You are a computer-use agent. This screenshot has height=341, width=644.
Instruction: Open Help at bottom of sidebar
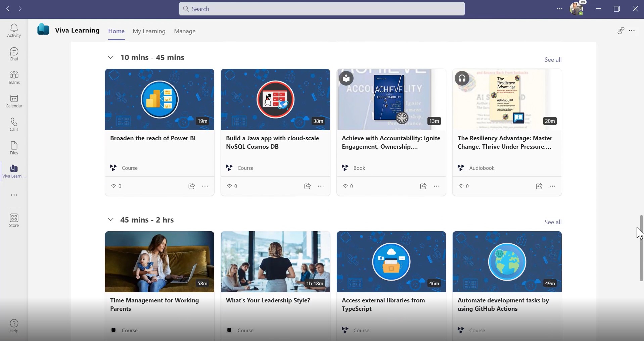pos(14,326)
